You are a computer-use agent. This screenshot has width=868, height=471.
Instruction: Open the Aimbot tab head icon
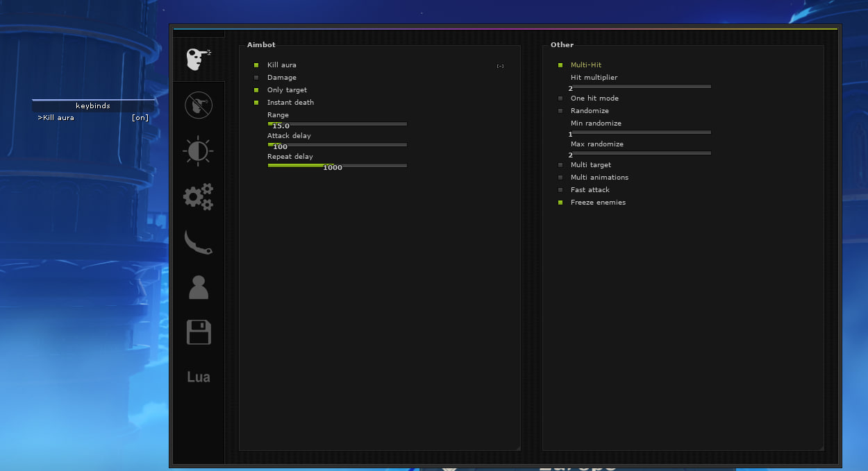(198, 59)
